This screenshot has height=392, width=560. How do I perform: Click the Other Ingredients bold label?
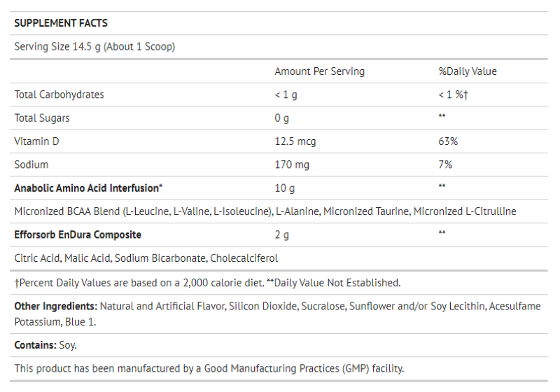click(x=55, y=307)
